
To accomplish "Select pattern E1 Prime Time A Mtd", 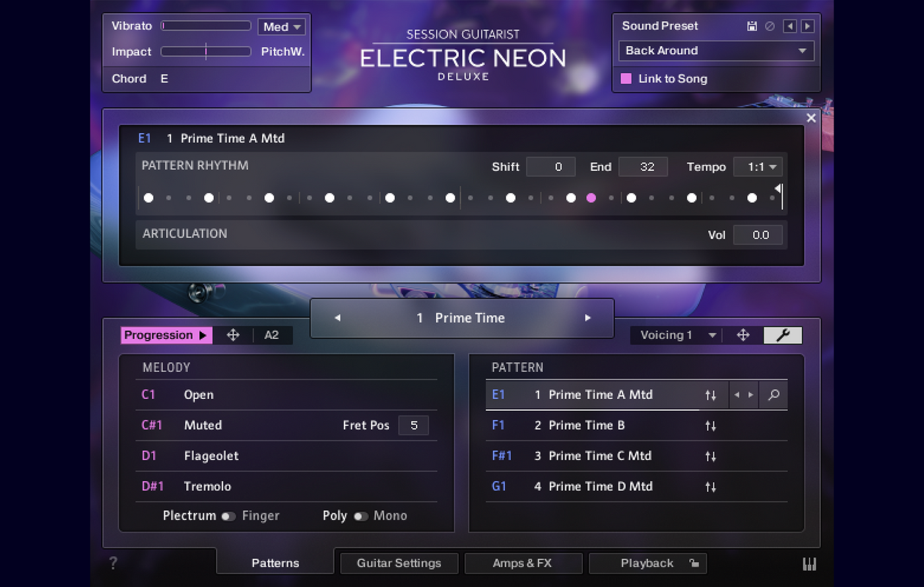I will [636, 395].
